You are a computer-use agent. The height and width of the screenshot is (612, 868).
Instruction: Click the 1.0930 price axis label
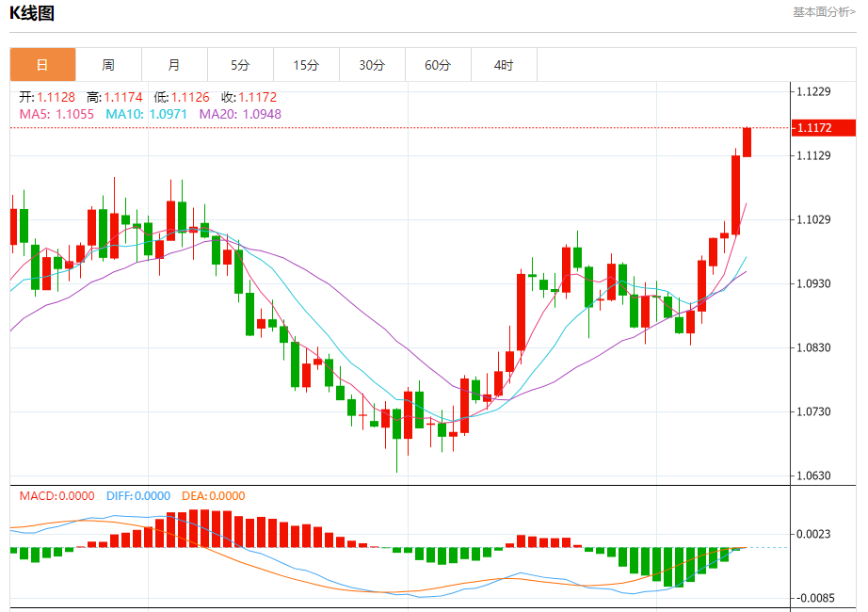click(813, 283)
